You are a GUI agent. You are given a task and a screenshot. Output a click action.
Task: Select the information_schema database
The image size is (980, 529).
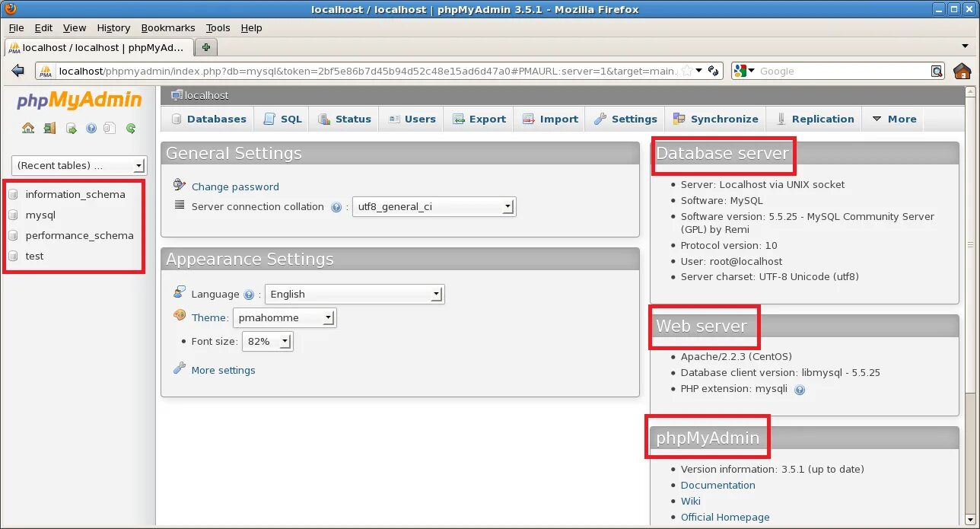75,194
